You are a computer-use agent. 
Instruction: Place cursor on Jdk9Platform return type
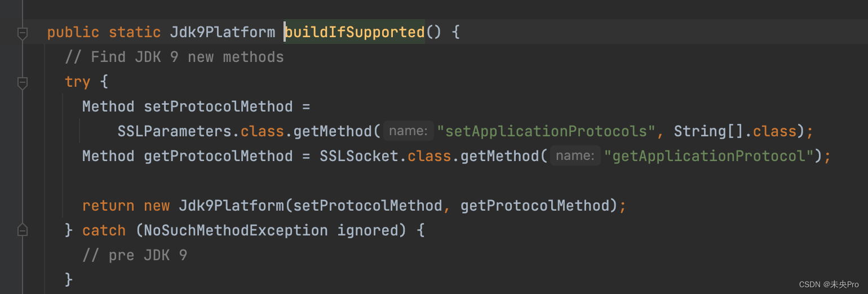coord(223,32)
